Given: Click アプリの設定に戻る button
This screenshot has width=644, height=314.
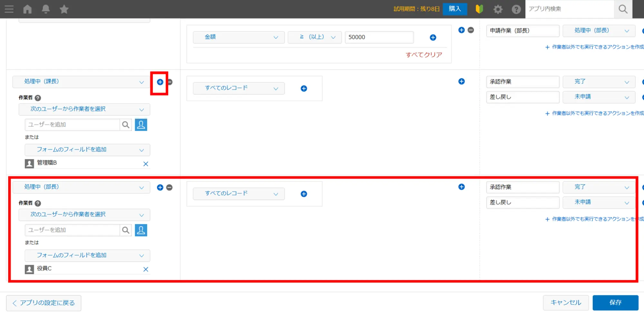Looking at the screenshot, I should pyautogui.click(x=44, y=303).
